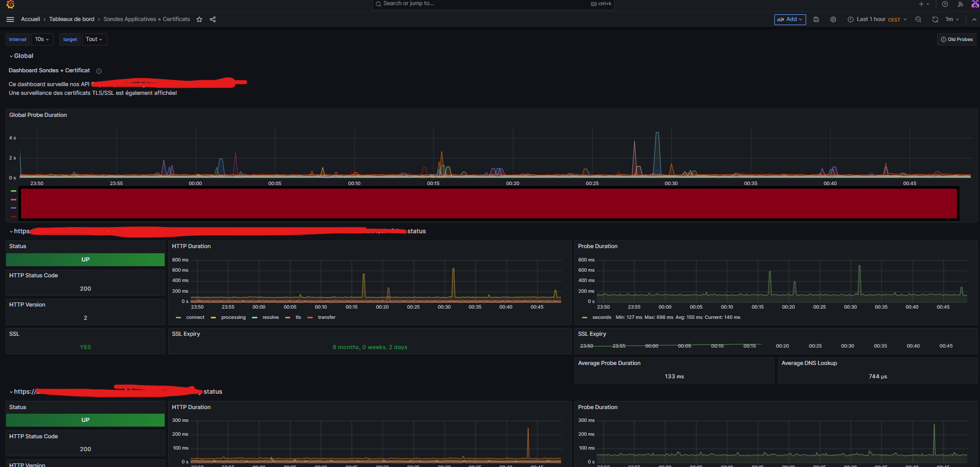Image resolution: width=980 pixels, height=467 pixels.
Task: Open the first Probe Duration panel title
Action: (x=598, y=247)
